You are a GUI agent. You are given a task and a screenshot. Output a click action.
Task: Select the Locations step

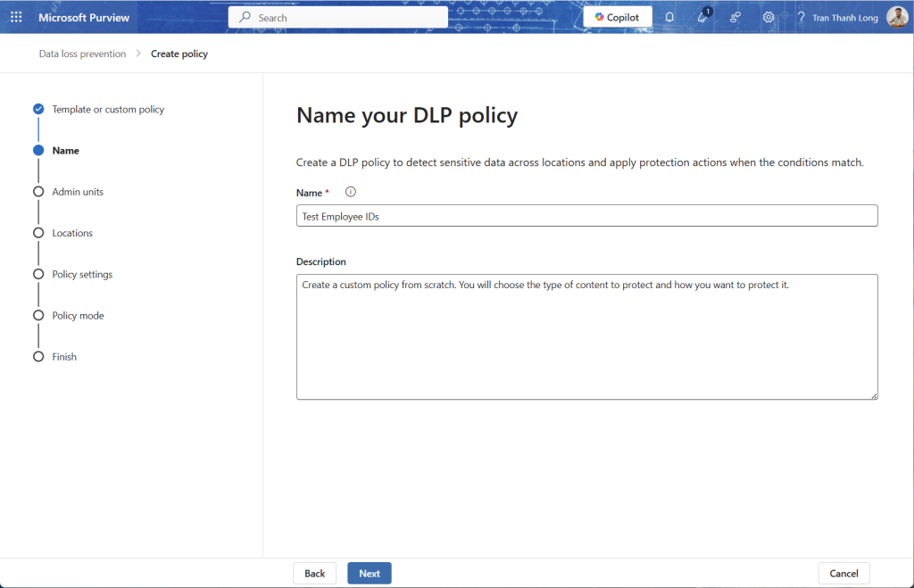(x=72, y=233)
